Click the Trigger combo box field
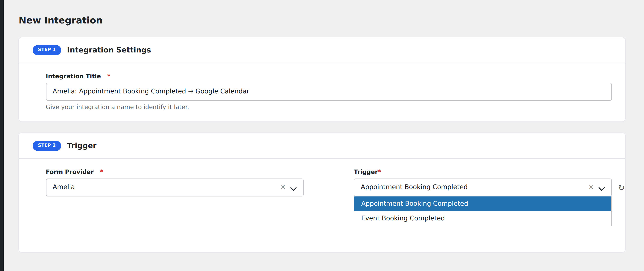 click(x=483, y=187)
